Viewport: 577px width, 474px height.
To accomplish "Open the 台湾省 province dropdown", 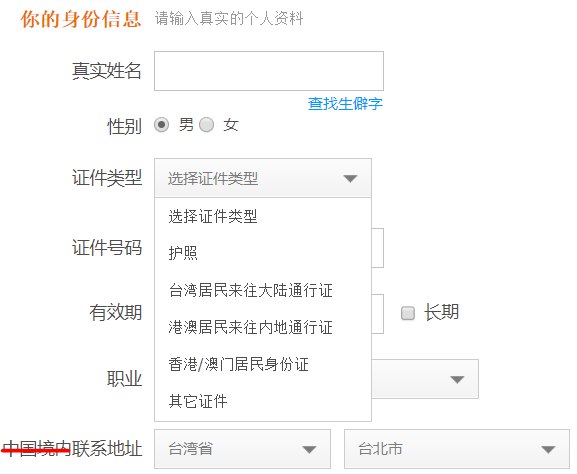I will (x=242, y=449).
